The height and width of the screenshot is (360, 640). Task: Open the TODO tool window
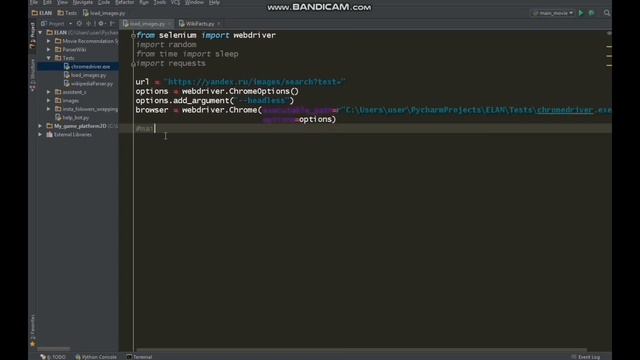click(x=53, y=357)
